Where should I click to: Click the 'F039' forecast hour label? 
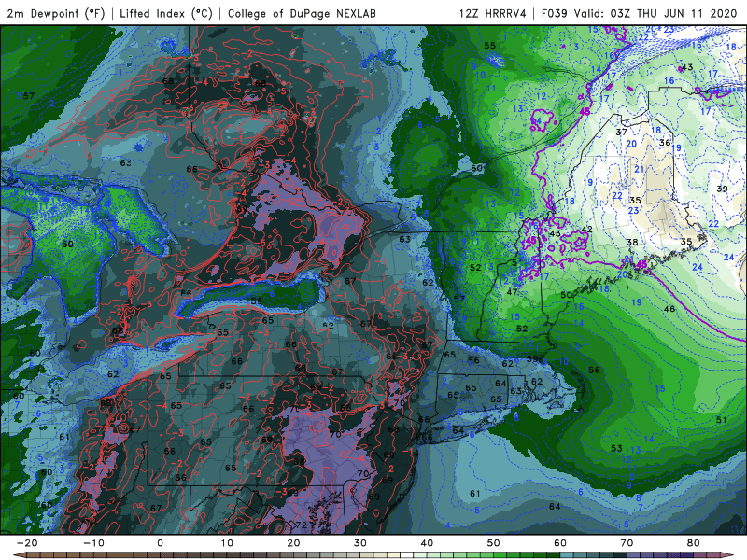(x=554, y=13)
